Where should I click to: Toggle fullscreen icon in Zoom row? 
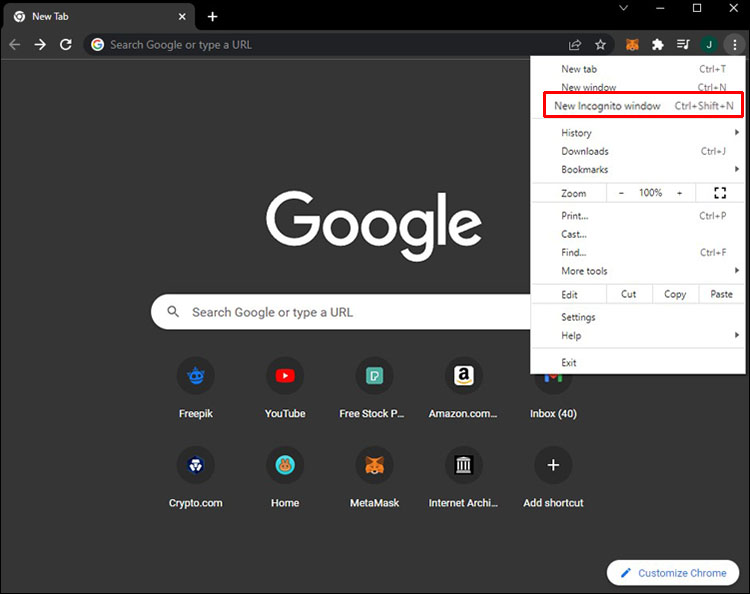[x=720, y=193]
